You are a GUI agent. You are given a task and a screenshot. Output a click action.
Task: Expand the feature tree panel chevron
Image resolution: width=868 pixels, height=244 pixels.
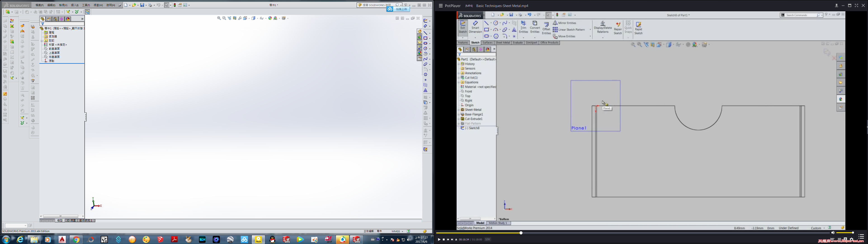pos(82,19)
